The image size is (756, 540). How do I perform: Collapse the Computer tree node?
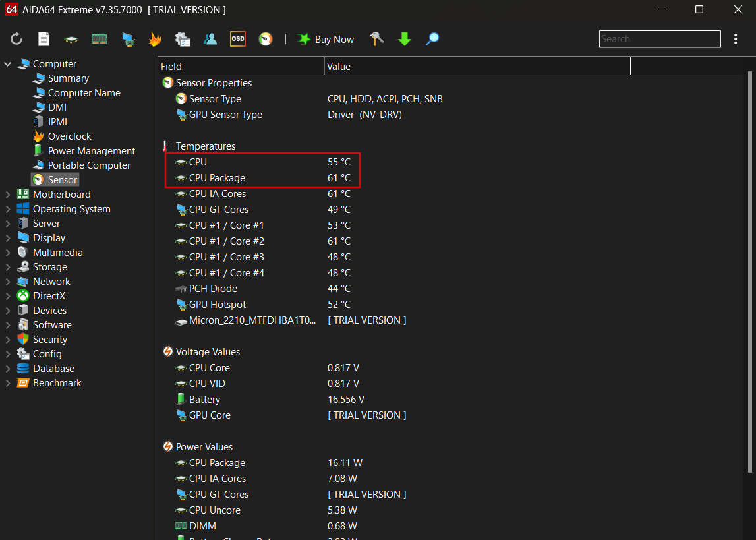(x=8, y=64)
